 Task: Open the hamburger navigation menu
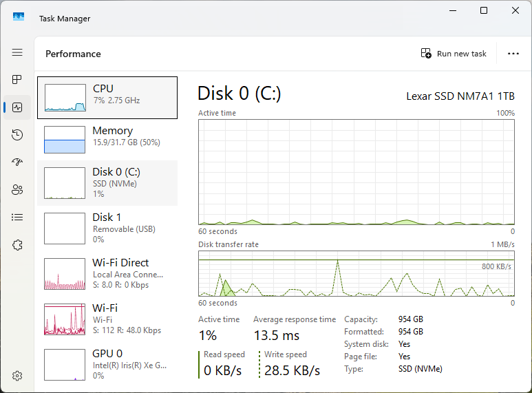tap(17, 52)
